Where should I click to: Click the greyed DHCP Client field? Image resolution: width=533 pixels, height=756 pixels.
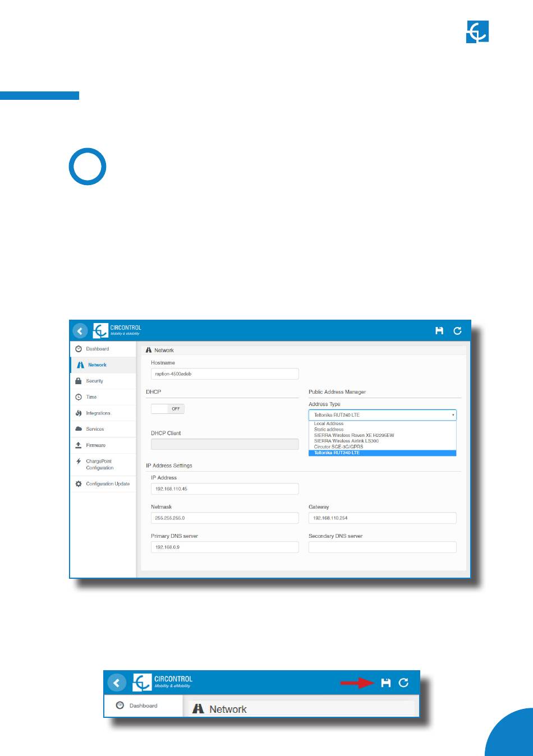[x=224, y=444]
